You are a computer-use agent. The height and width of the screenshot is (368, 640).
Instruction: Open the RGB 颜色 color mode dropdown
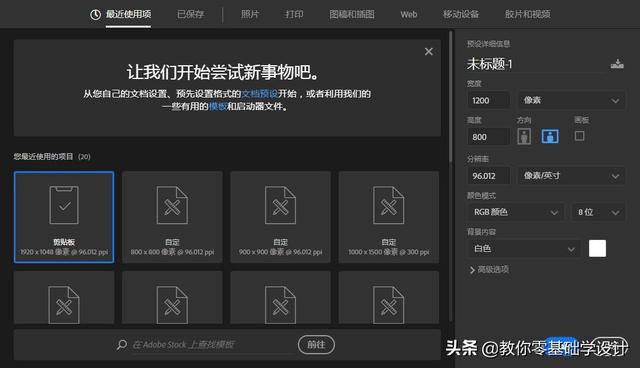[x=516, y=212]
